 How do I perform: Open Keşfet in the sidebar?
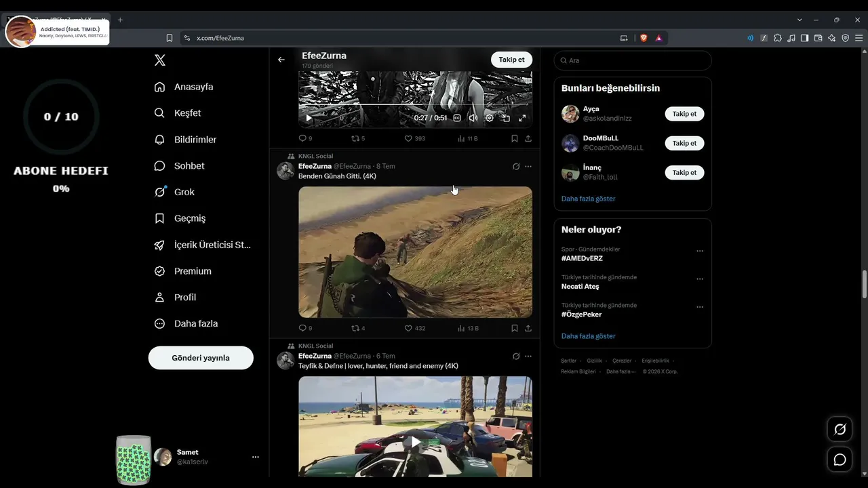178,113
